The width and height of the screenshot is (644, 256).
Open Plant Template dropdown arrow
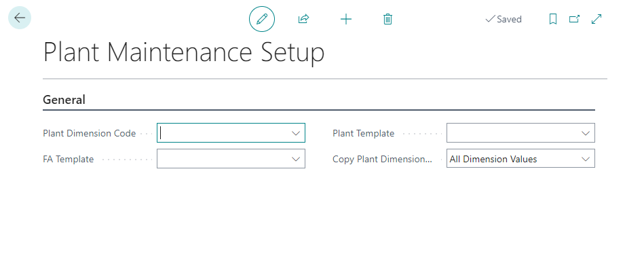(585, 133)
